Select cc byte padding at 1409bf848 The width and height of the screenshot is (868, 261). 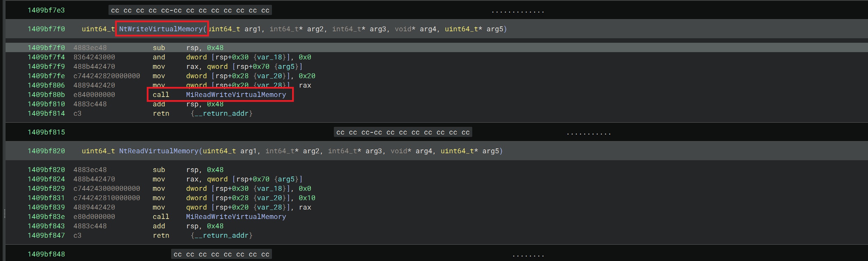(221, 254)
